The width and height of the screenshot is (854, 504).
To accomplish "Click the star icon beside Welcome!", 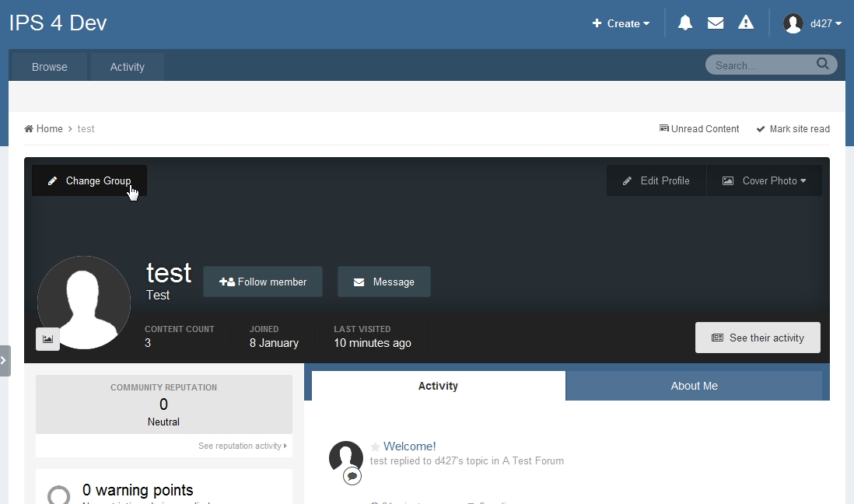I will click(x=375, y=447).
